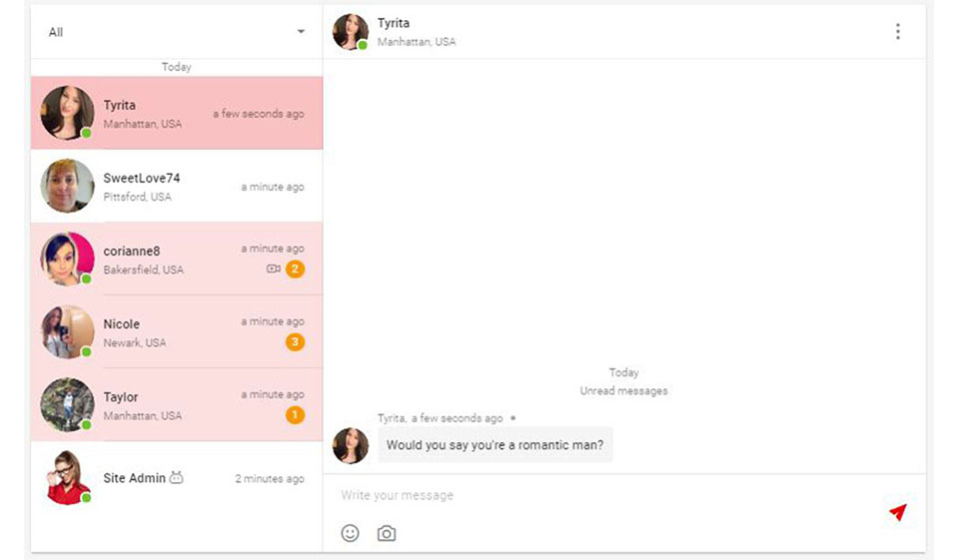Open the All conversations filter box

[170, 32]
